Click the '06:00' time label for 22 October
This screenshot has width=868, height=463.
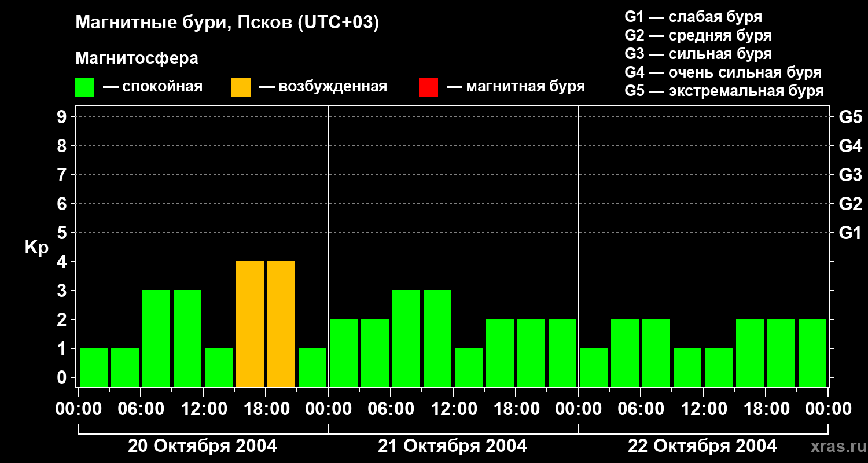(x=641, y=409)
